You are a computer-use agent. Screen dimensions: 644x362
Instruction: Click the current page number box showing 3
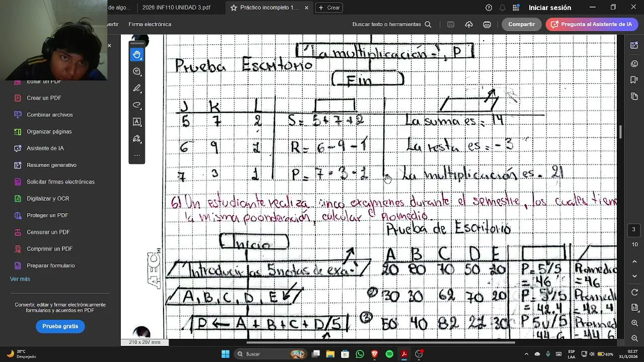point(634,229)
